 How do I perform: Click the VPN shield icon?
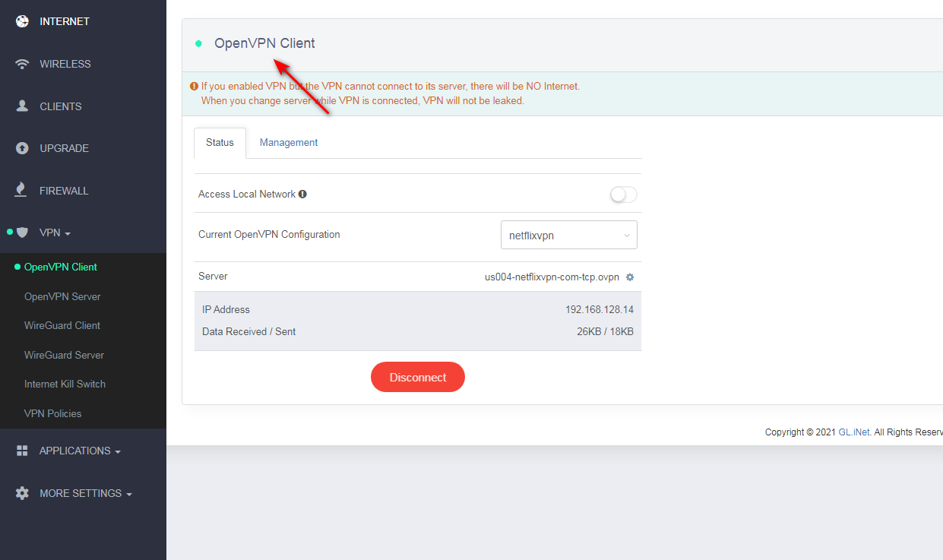(22, 233)
